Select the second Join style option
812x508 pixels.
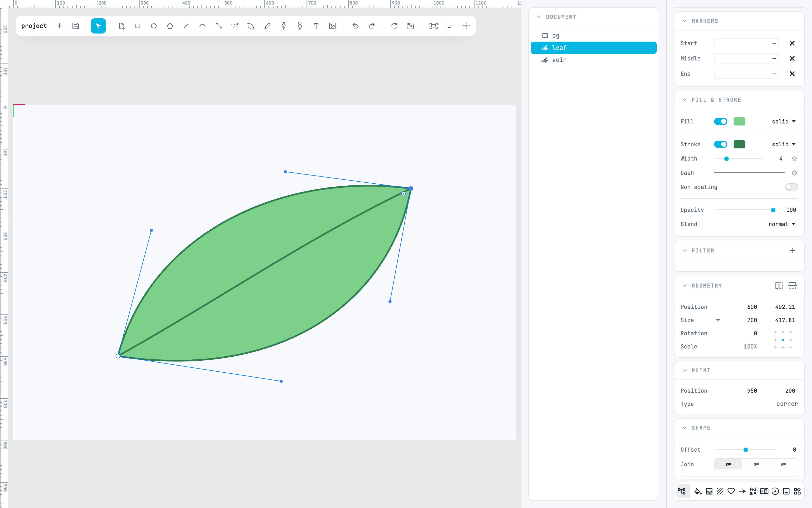[756, 464]
